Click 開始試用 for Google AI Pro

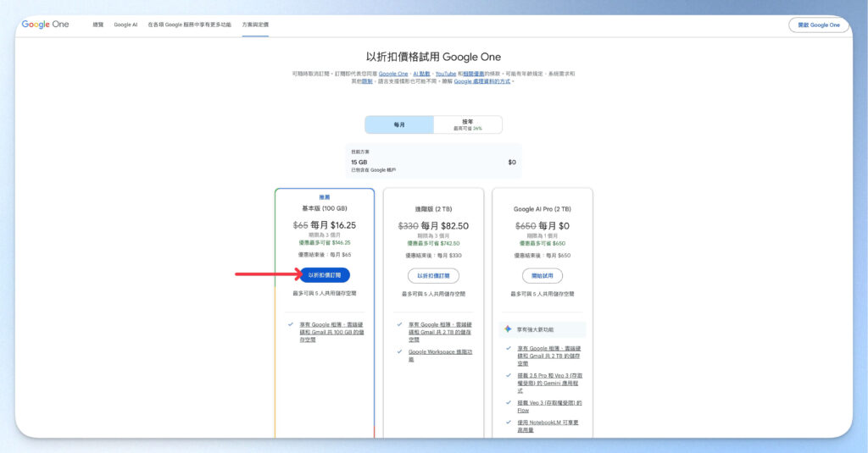[x=542, y=275]
